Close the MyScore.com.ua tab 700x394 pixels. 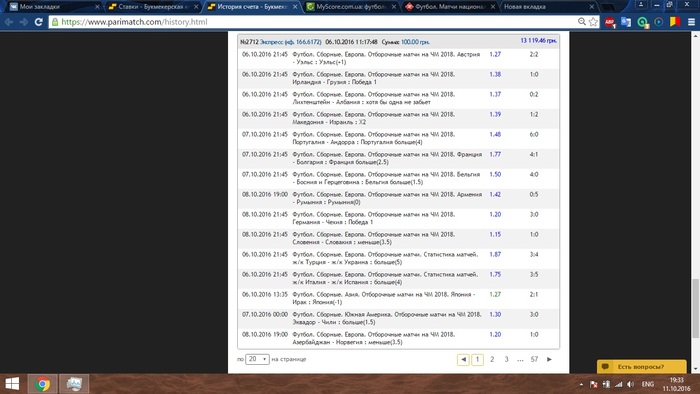click(x=394, y=7)
